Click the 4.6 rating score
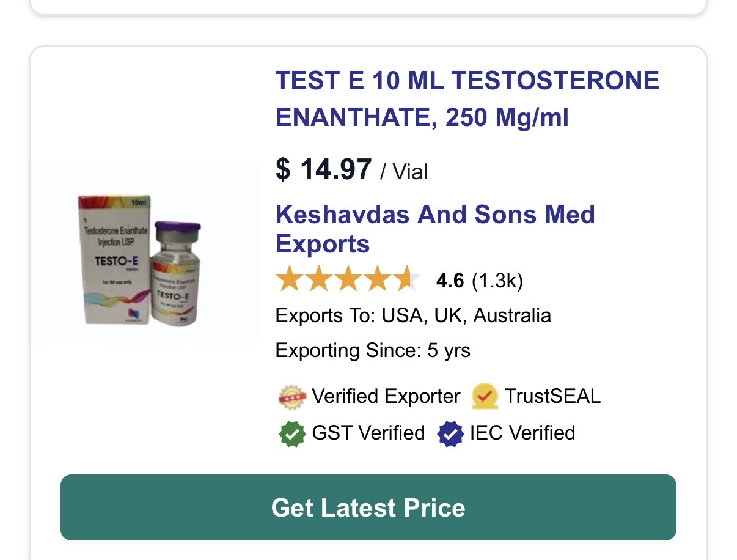 (x=450, y=281)
